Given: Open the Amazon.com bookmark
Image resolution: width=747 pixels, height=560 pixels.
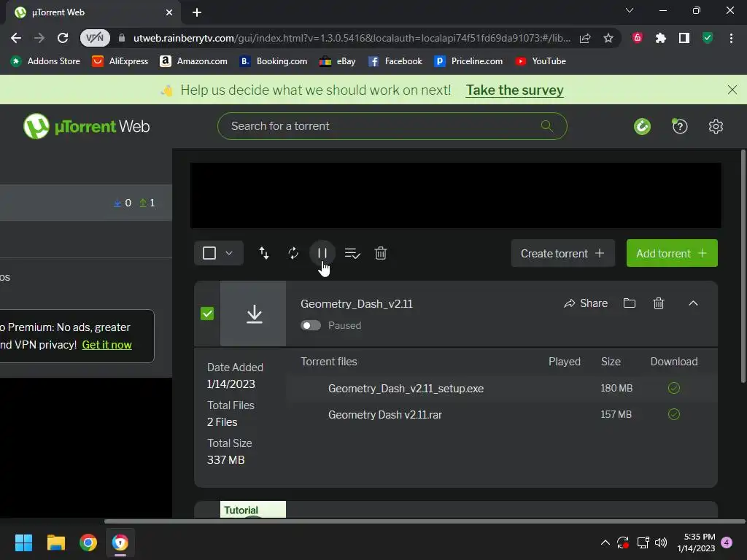Looking at the screenshot, I should (193, 61).
